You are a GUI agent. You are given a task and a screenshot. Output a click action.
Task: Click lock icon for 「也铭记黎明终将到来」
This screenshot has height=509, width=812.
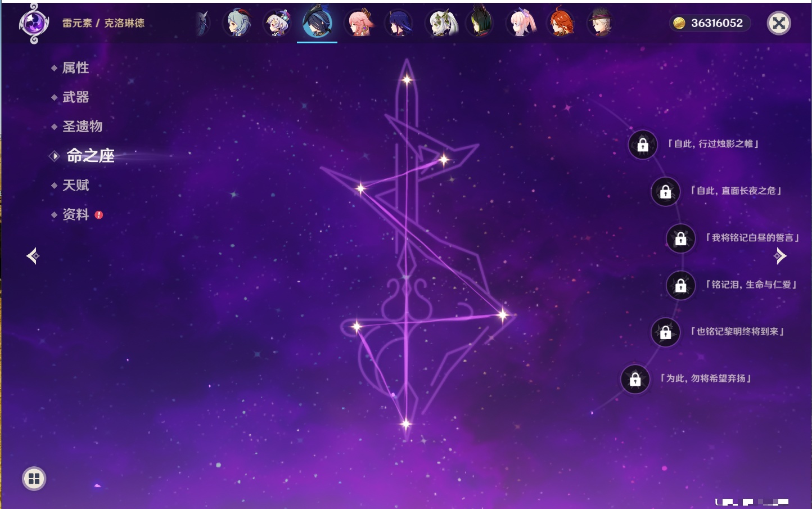665,332
